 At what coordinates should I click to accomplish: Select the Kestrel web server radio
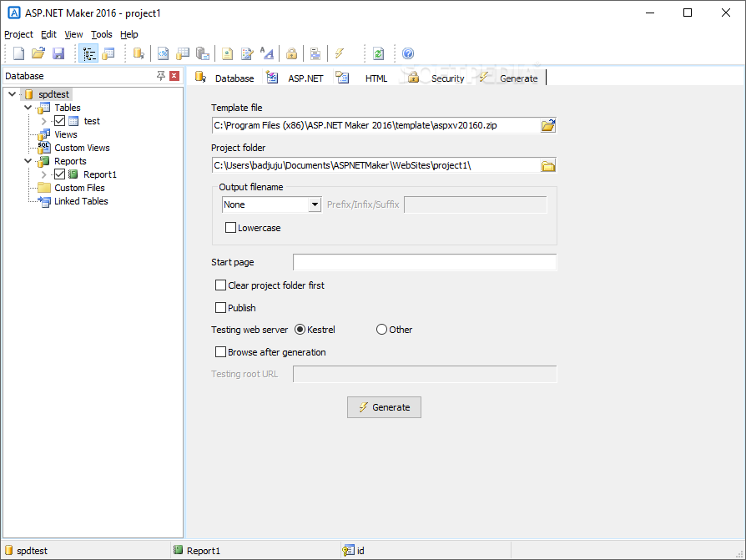point(300,330)
